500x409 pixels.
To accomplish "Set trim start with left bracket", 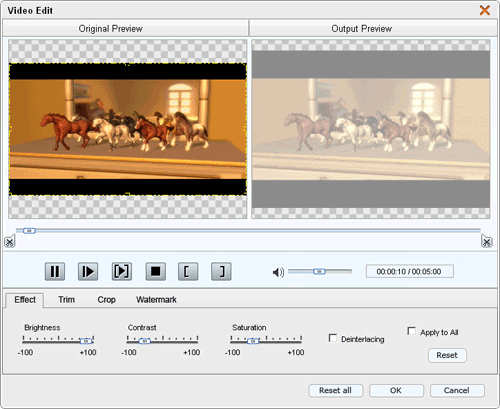I will click(188, 271).
